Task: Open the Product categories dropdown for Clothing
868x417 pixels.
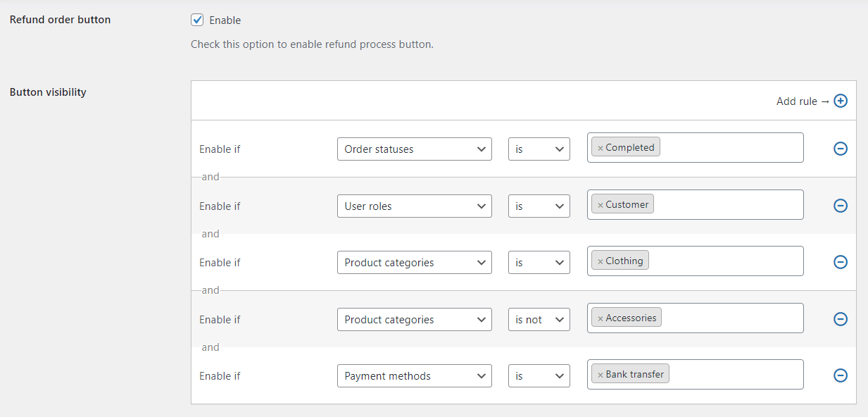Action: click(414, 263)
